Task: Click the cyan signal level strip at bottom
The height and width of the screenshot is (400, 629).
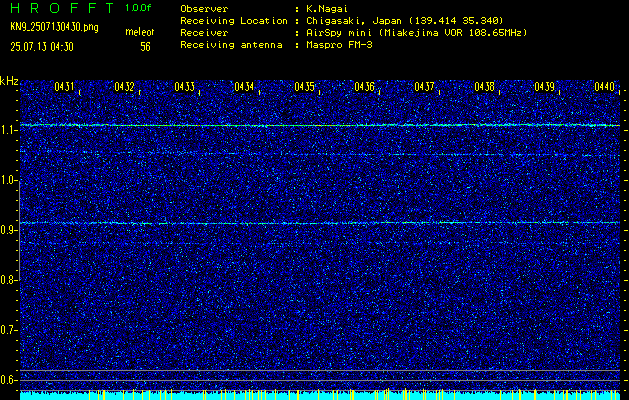Action: (x=320, y=395)
